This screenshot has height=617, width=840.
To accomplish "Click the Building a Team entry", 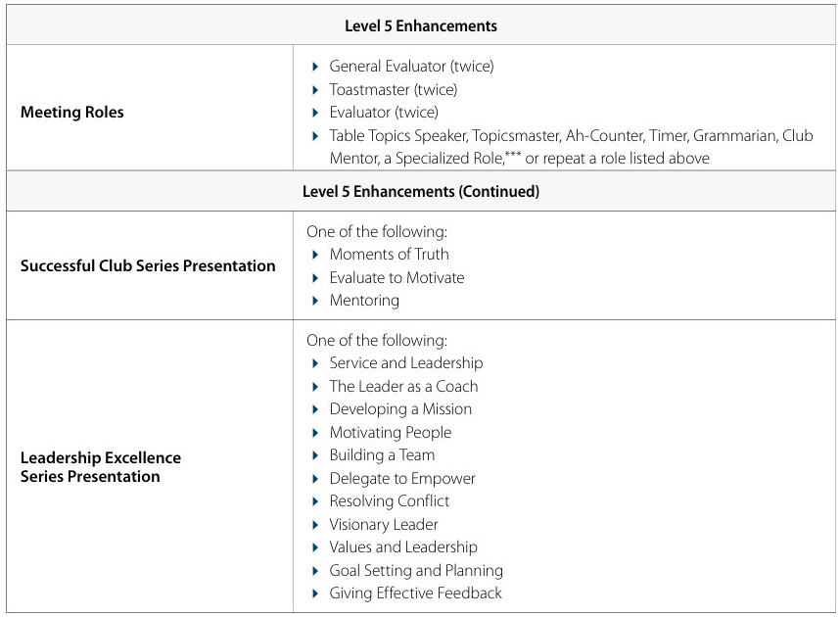I will (x=382, y=455).
